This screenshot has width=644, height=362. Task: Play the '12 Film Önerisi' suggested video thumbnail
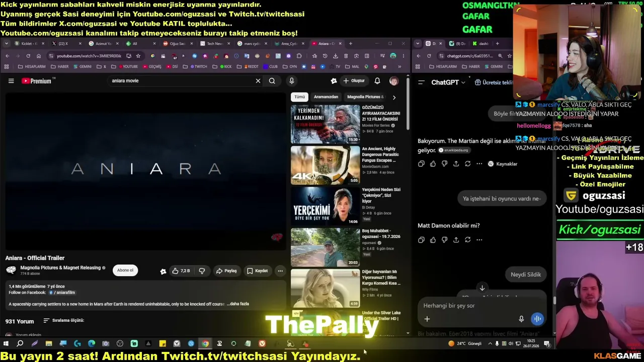click(325, 124)
